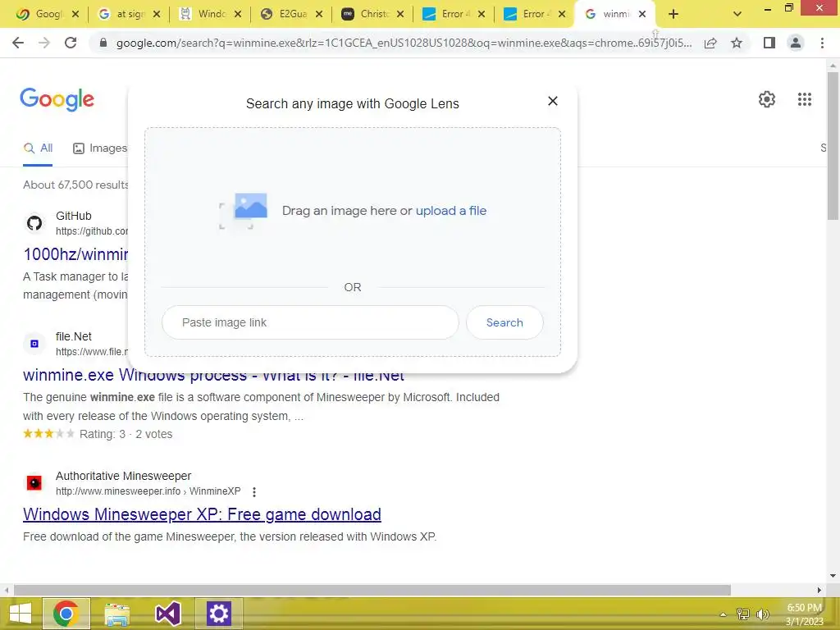The width and height of the screenshot is (840, 630).
Task: Open the Chrome side panel icon
Action: tap(769, 43)
